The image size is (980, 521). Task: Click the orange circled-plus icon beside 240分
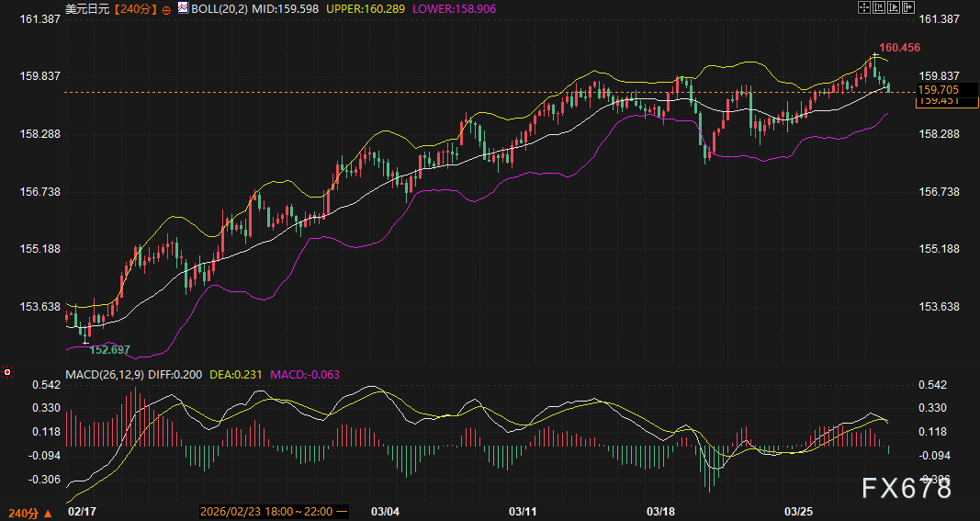166,8
